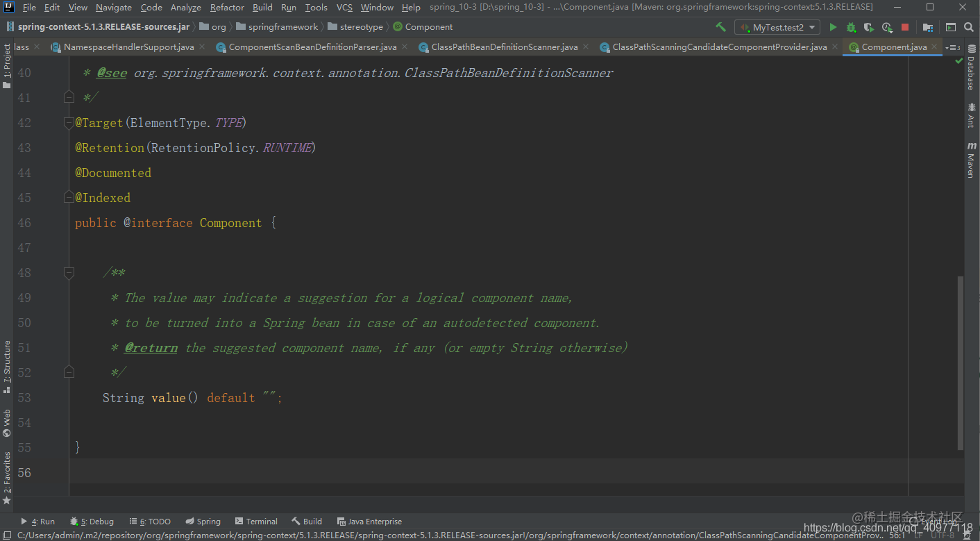Click the LF line separator in status bar
The image size is (980, 541).
(919, 535)
